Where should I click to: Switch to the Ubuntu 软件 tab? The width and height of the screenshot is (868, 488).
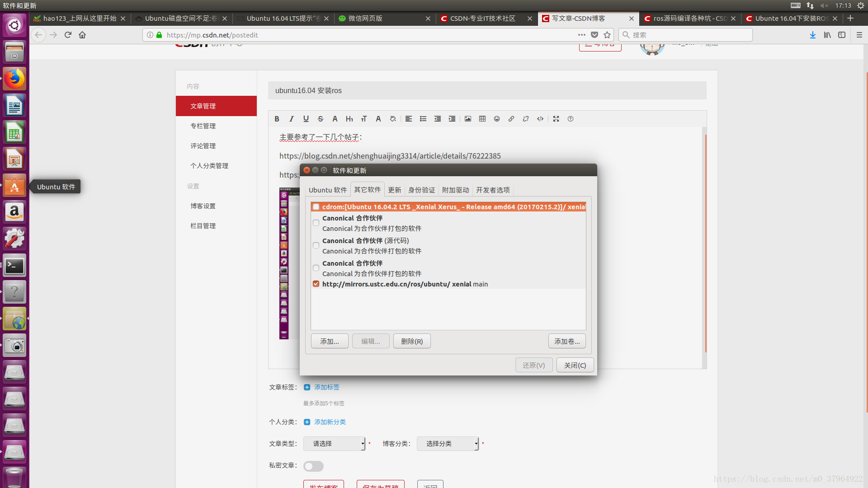(328, 190)
